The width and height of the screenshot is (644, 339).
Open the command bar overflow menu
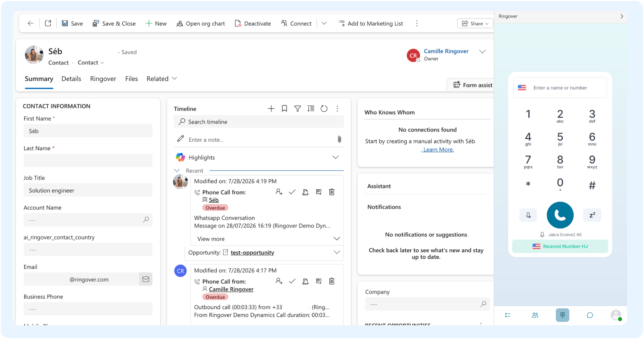pyautogui.click(x=417, y=23)
